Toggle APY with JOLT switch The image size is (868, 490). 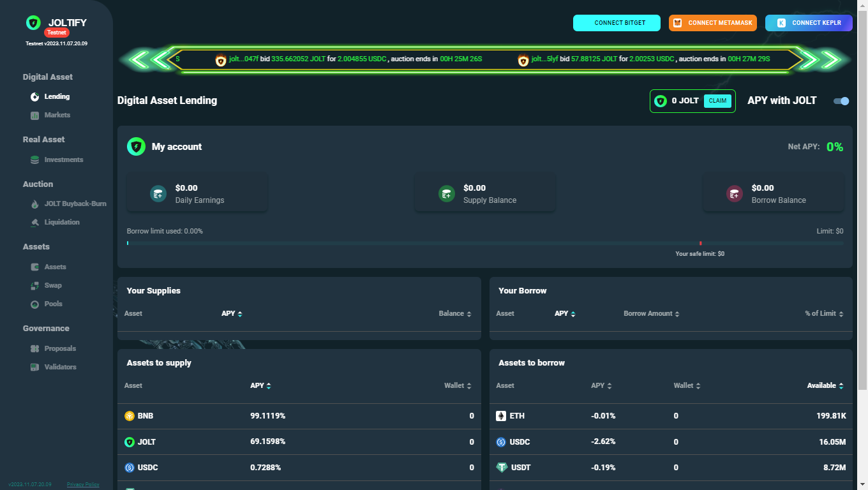tap(841, 101)
